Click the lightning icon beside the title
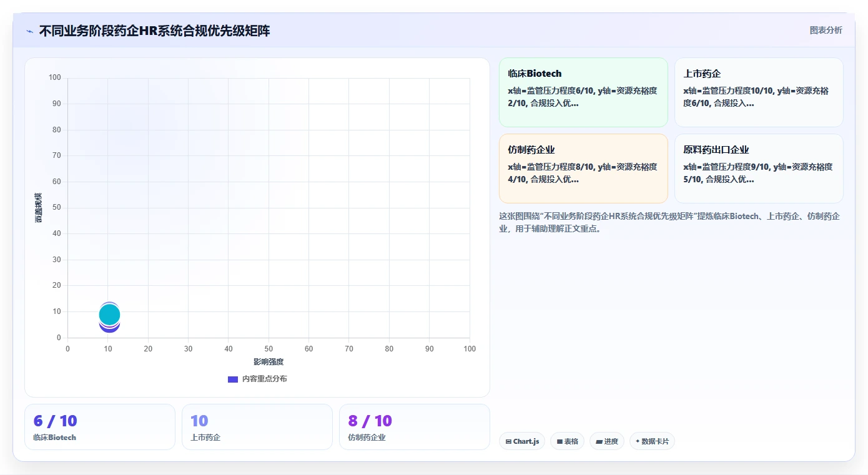The width and height of the screenshot is (868, 475). pos(29,31)
